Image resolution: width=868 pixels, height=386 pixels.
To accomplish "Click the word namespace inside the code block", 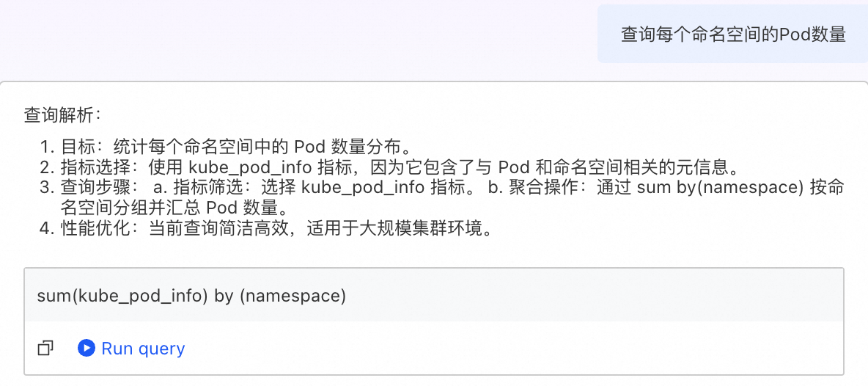I will pyautogui.click(x=293, y=296).
